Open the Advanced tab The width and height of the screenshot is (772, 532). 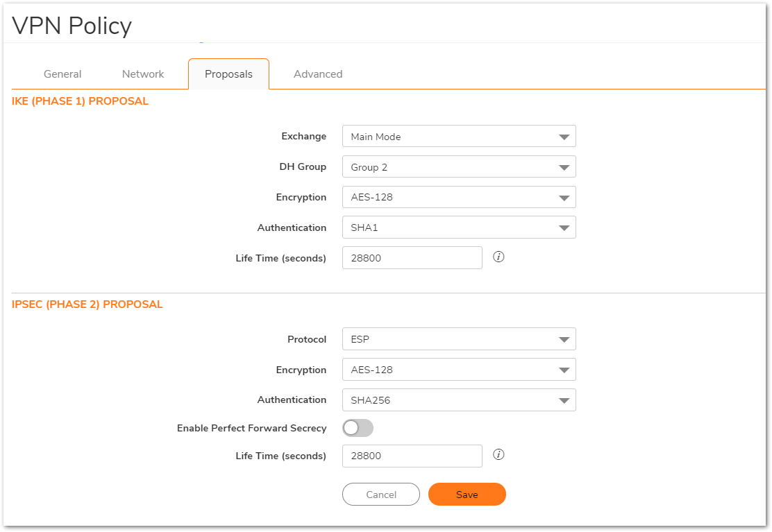pos(318,74)
